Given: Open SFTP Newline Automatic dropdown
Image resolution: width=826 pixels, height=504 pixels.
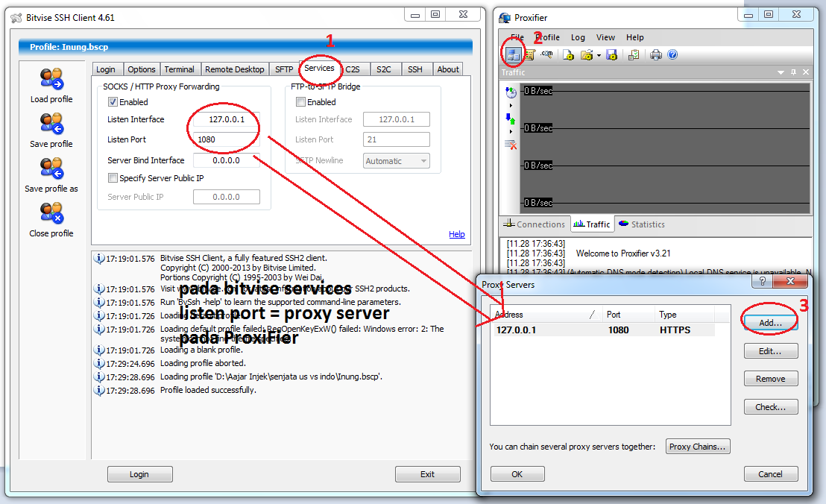Looking at the screenshot, I should 396,161.
